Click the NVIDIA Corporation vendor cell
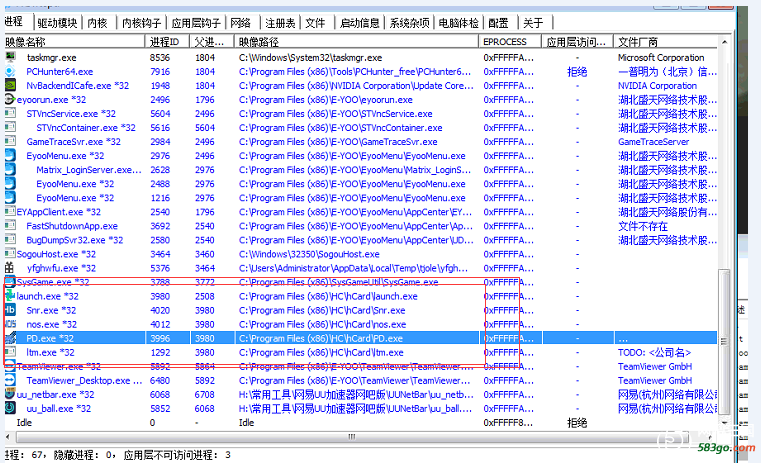761x463 pixels. (x=657, y=85)
